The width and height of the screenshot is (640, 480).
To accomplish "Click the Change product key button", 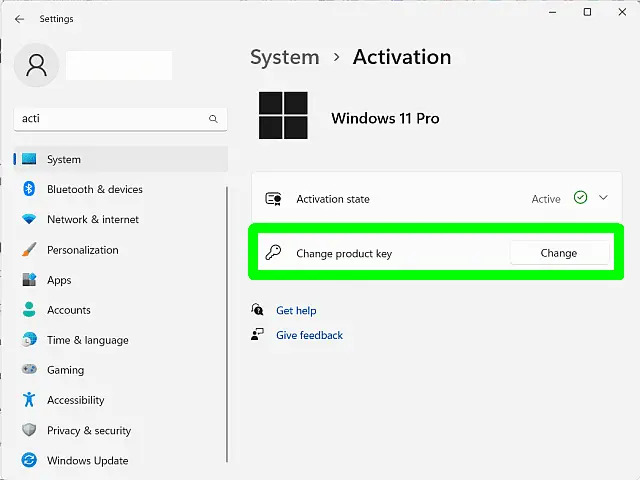I will [560, 253].
